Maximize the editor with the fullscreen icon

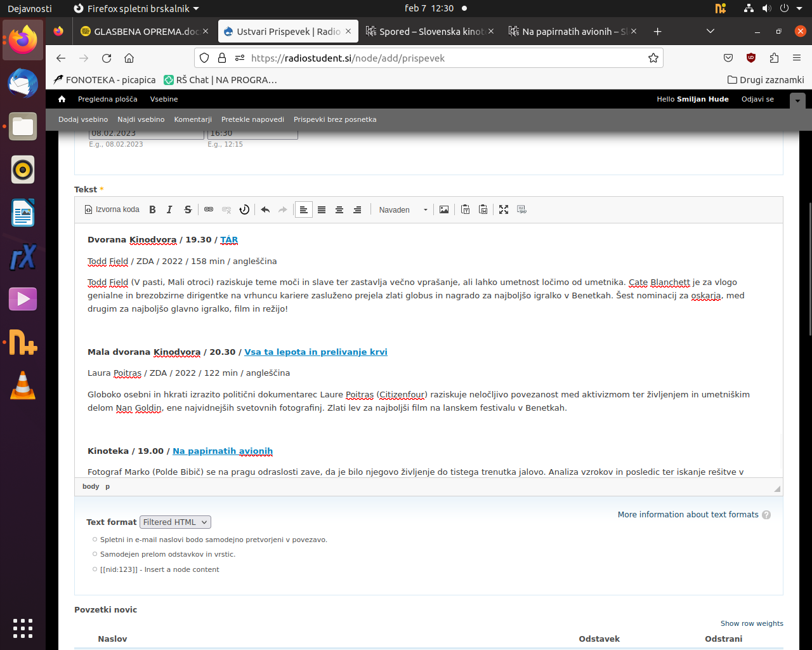pyautogui.click(x=504, y=209)
